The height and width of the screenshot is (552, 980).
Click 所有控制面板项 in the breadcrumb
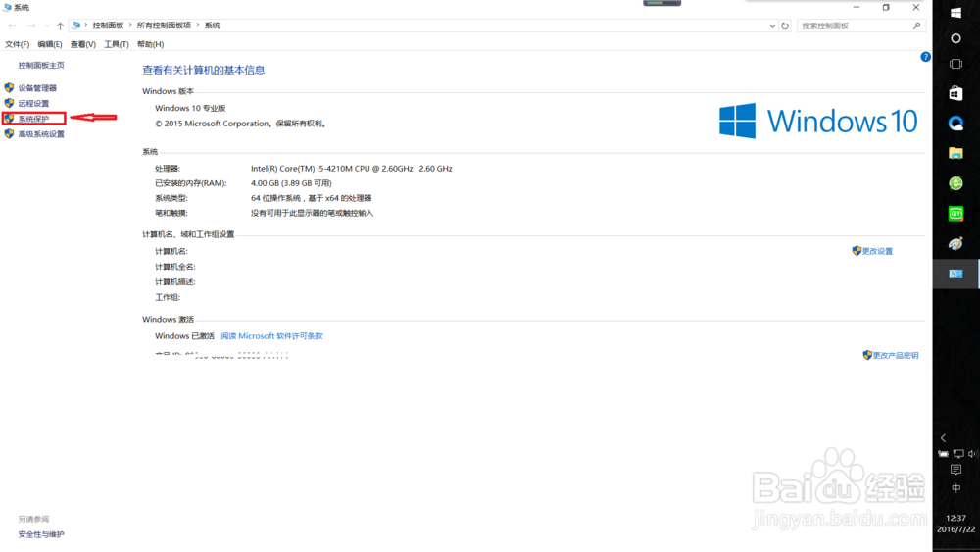164,25
